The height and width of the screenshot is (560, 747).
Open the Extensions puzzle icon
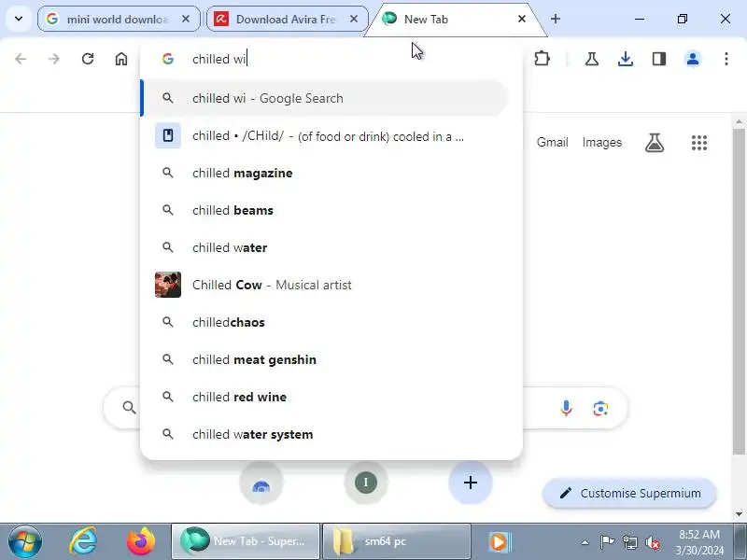coord(543,59)
